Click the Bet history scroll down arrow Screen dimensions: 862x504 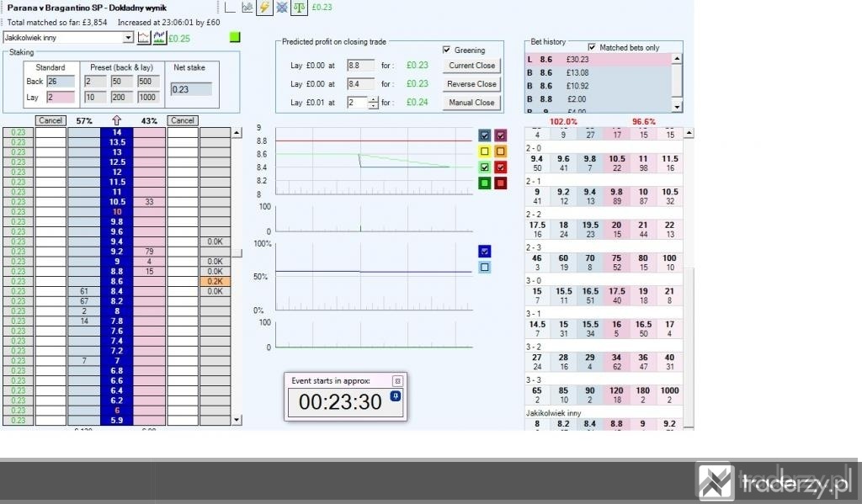click(x=678, y=107)
